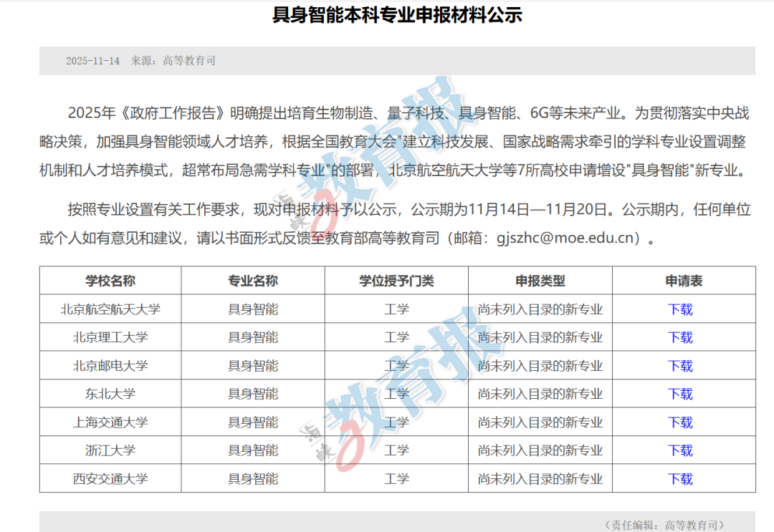Screen dimensions: 774x532
Task: Open 东北大学 download link
Action: [680, 394]
